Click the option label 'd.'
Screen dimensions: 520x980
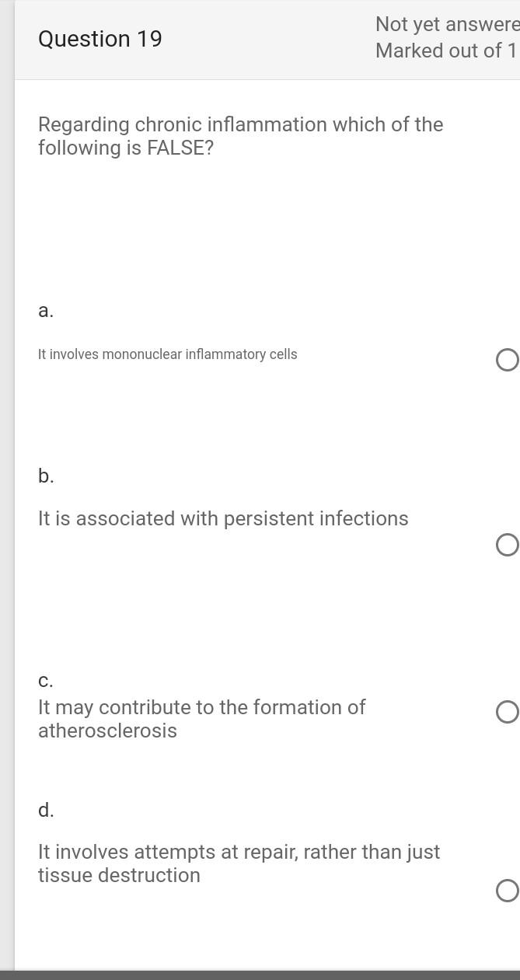point(46,810)
